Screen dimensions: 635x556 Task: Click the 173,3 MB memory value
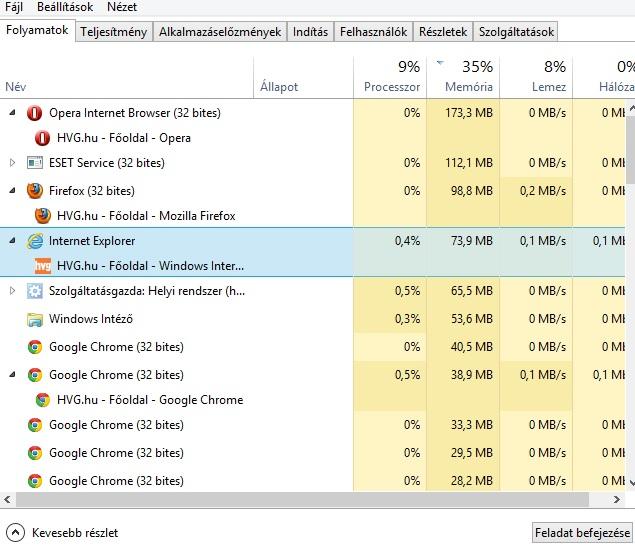(469, 113)
